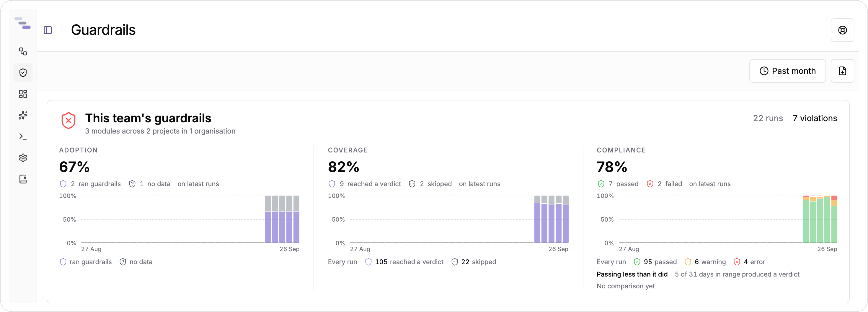868x312 pixels.
Task: Open the workflows icon in sidebar
Action: [23, 51]
